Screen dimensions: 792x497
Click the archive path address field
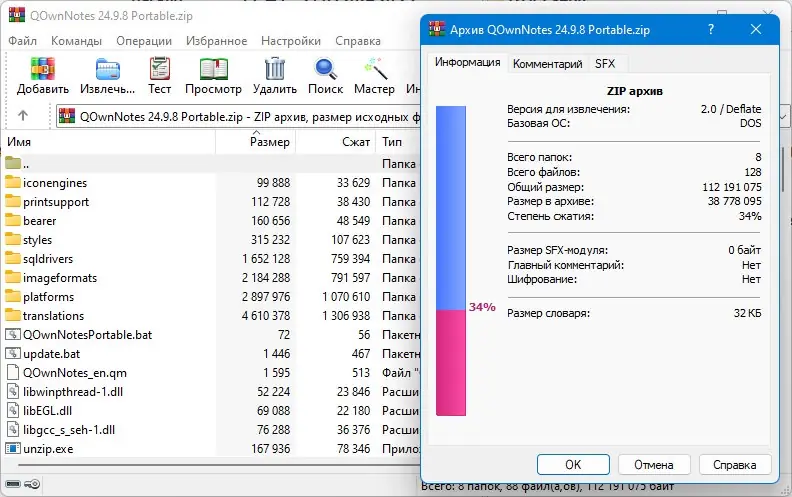click(x=238, y=117)
